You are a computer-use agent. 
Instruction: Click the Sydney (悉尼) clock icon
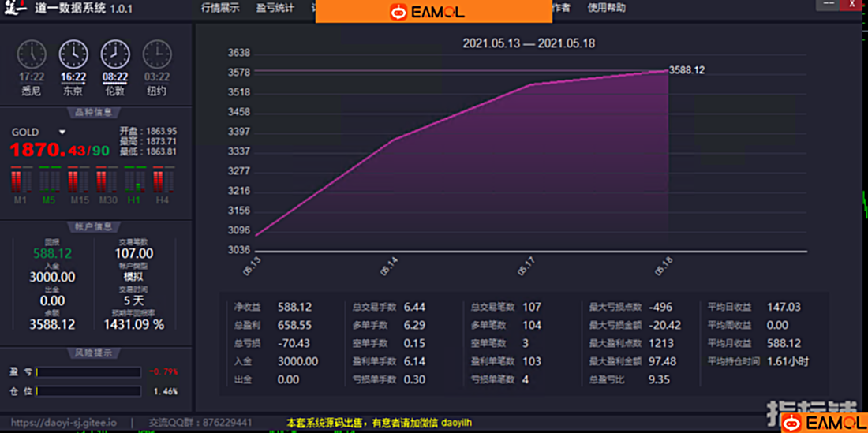(32, 54)
